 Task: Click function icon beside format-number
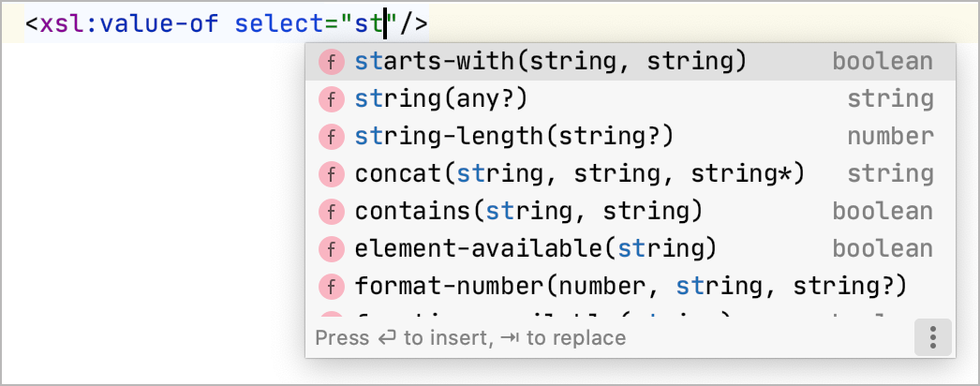pyautogui.click(x=332, y=286)
